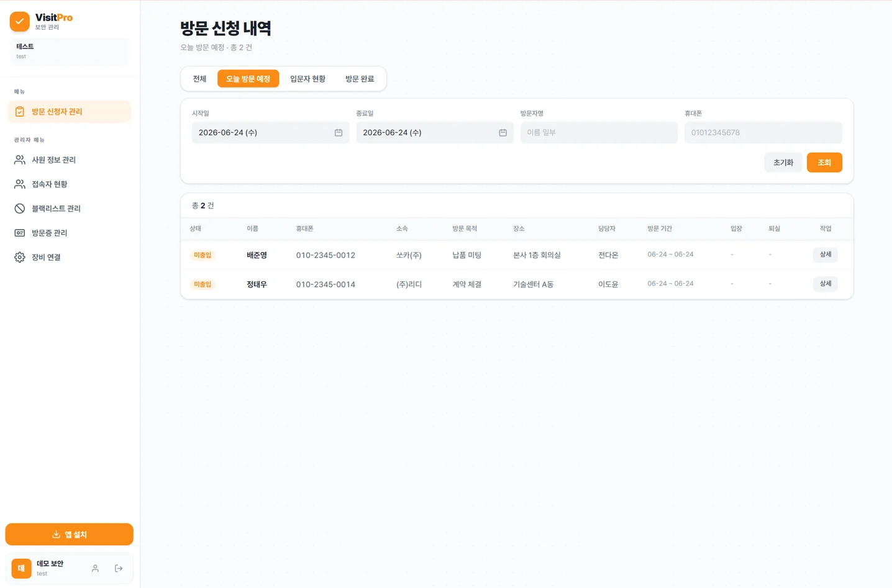892x588 pixels.
Task: Click 담당자 name 전다온
Action: 608,255
